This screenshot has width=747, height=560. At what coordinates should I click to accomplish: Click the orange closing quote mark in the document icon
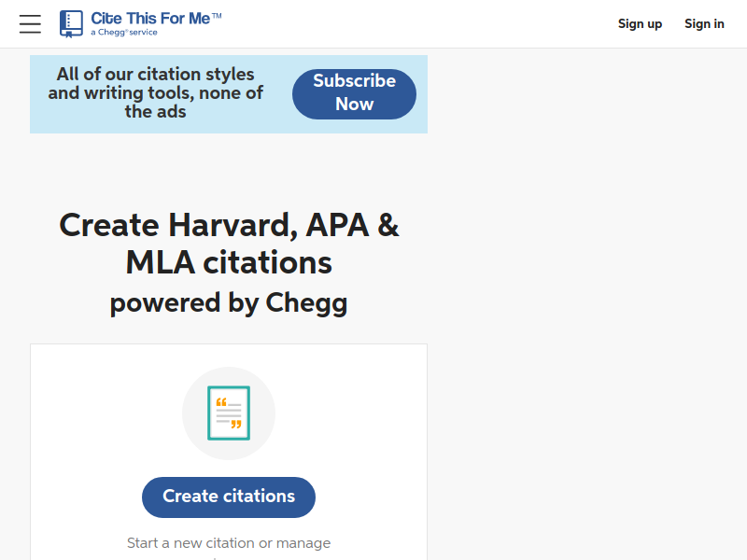pyautogui.click(x=236, y=424)
